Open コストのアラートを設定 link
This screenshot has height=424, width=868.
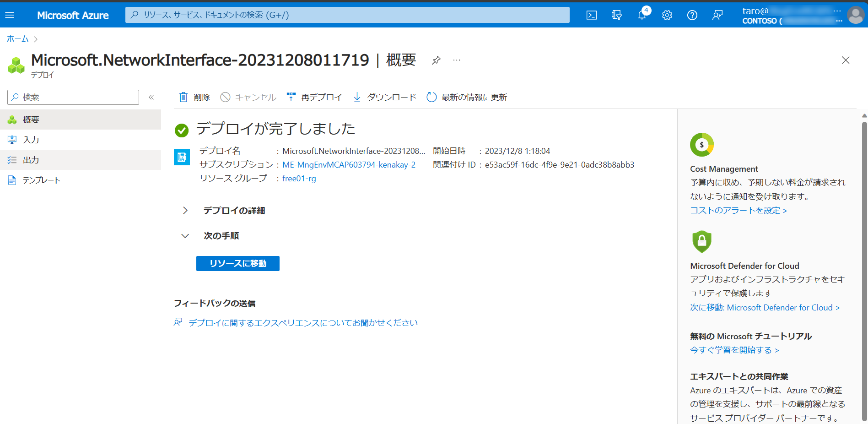(739, 211)
